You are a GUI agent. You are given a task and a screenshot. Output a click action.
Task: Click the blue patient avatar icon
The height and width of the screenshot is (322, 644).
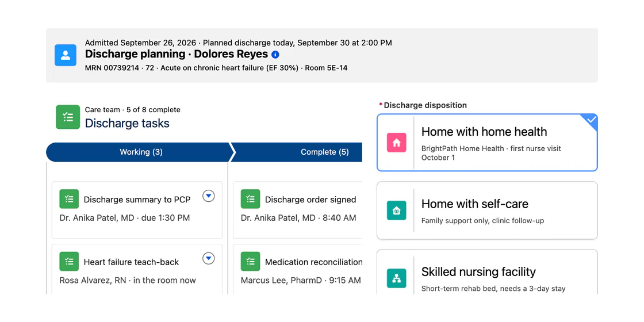66,55
